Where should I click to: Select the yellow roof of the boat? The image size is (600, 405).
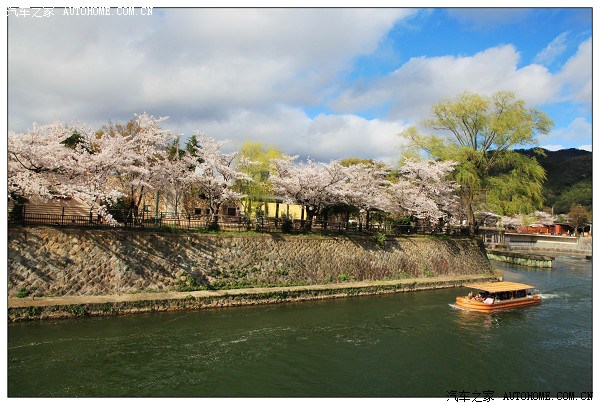click(x=498, y=287)
